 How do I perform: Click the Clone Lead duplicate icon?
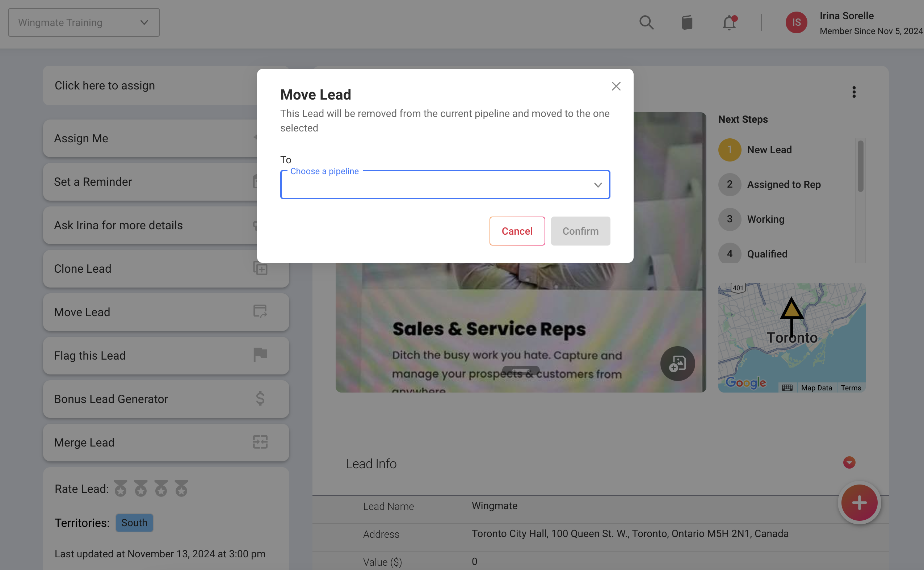(x=260, y=268)
